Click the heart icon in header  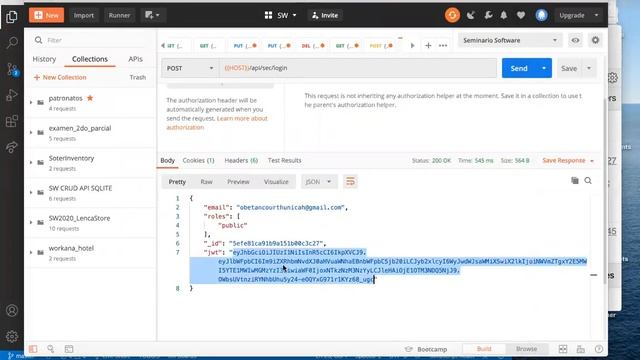521,15
